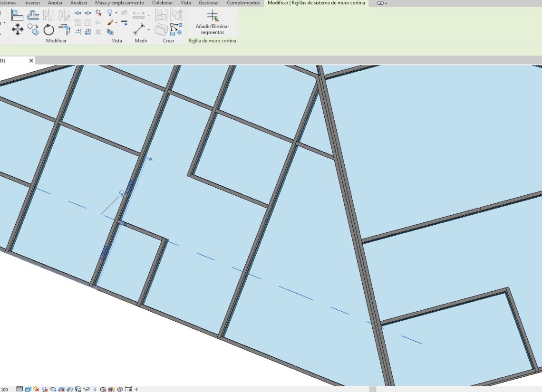Open the Insertar ribbon tab
542x392 pixels.
(32, 3)
